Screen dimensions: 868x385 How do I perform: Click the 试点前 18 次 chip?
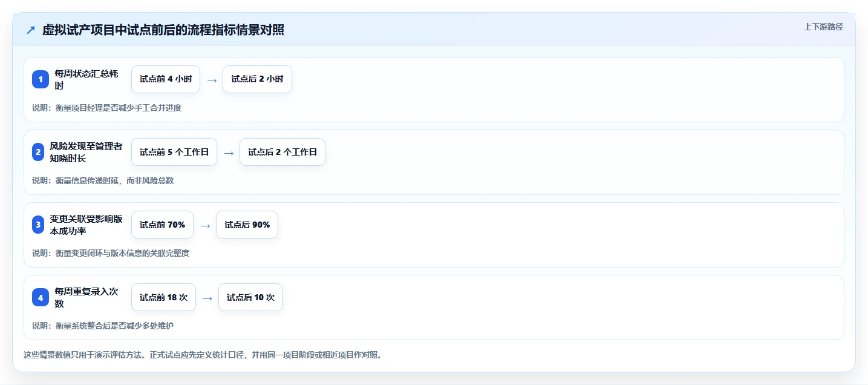[x=163, y=297]
